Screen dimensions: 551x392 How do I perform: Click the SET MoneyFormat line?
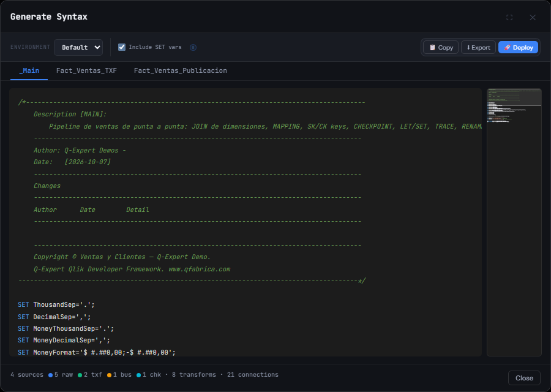(x=97, y=352)
